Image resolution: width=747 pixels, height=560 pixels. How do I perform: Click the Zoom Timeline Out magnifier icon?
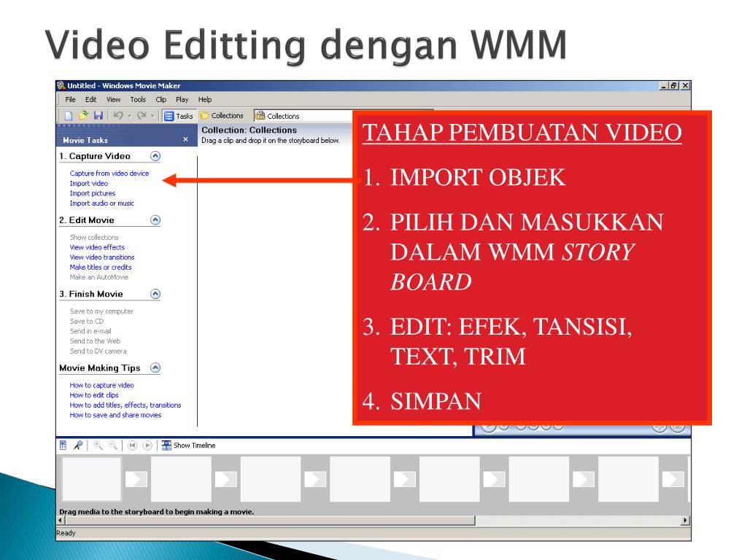point(113,446)
